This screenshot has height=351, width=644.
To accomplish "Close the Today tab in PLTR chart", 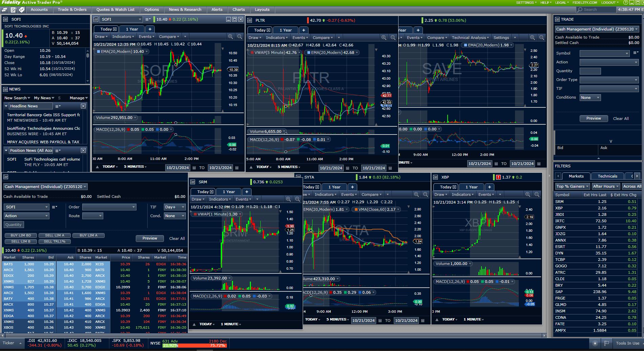I will pos(269,30).
